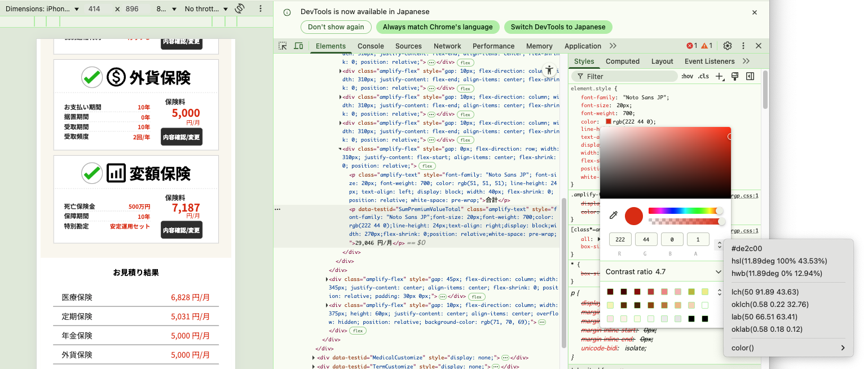Expand the color() submenu
This screenshot has height=369, width=868.
[x=788, y=348]
